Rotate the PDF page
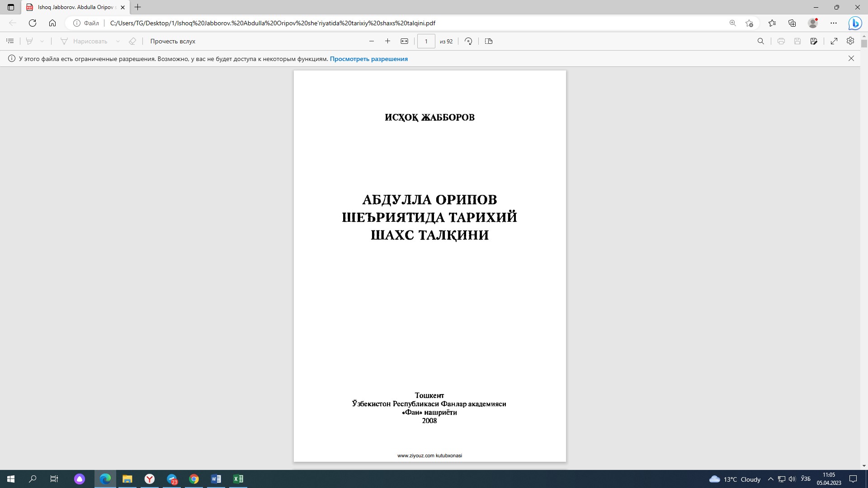 [468, 41]
